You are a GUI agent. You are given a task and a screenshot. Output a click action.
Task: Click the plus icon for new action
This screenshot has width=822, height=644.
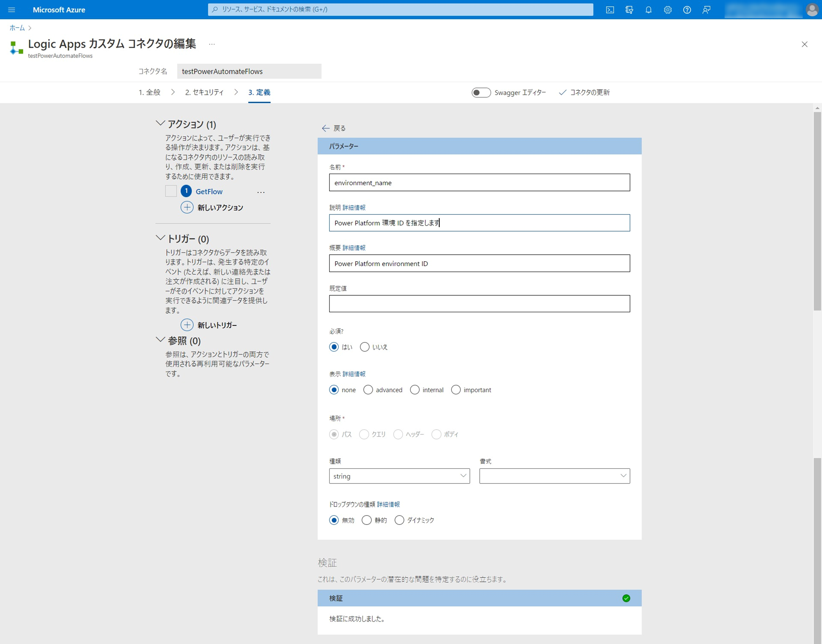tap(187, 207)
